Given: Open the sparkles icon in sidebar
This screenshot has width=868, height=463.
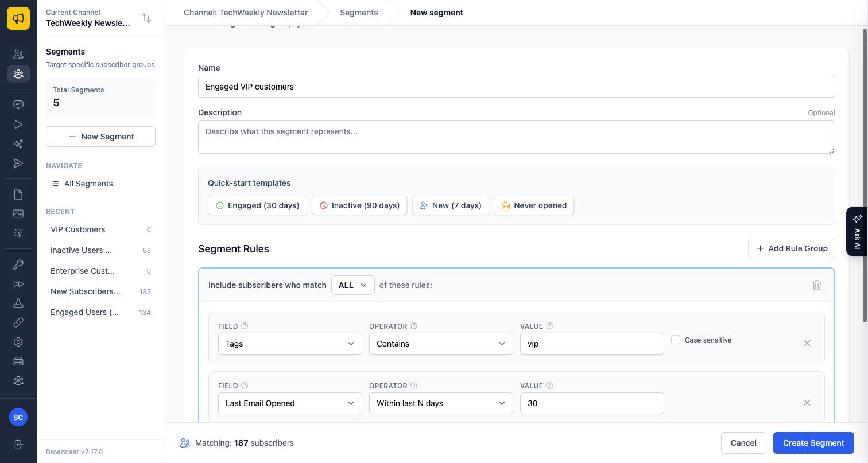Looking at the screenshot, I should [x=18, y=144].
